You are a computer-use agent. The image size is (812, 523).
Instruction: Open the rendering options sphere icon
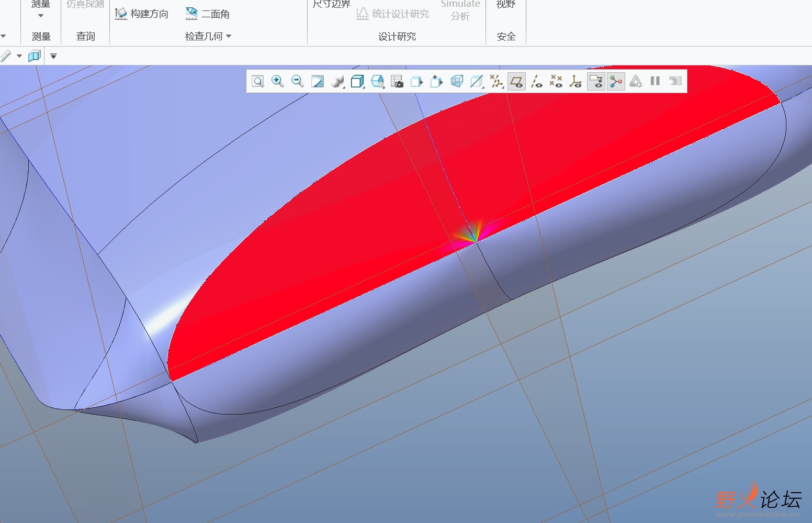click(337, 81)
